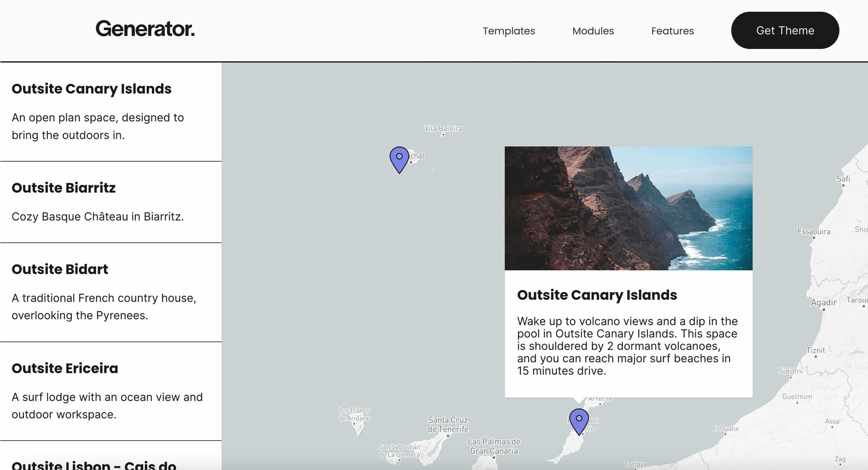The height and width of the screenshot is (470, 868).
Task: Click the Generator. logo
Action: tap(145, 29)
